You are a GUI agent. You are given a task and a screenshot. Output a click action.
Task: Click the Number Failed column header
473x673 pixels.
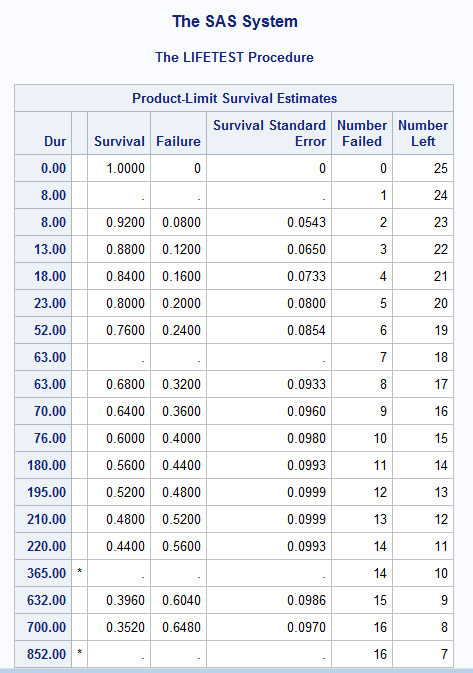click(362, 133)
